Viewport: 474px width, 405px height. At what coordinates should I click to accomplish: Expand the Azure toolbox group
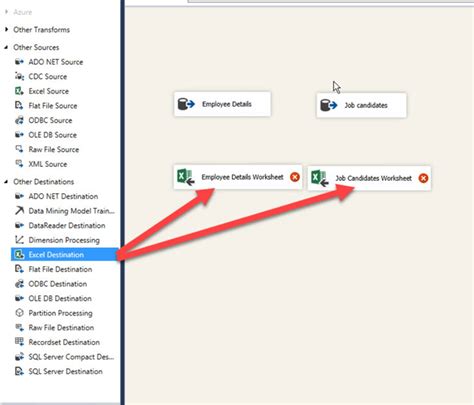click(x=6, y=12)
